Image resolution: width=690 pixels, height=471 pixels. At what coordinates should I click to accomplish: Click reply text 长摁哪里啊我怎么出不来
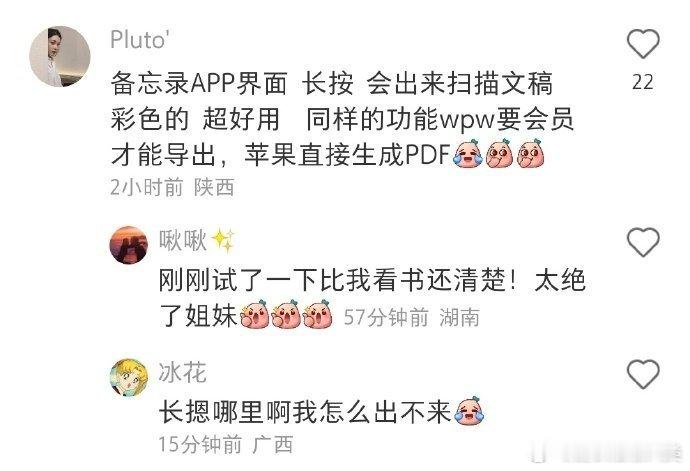point(305,412)
